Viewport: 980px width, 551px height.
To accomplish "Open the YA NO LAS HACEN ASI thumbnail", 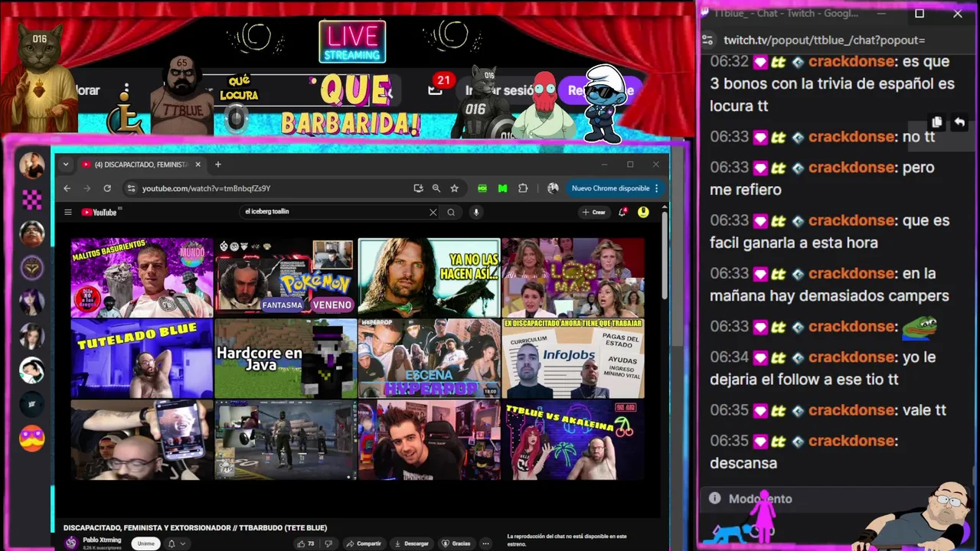I will click(429, 277).
